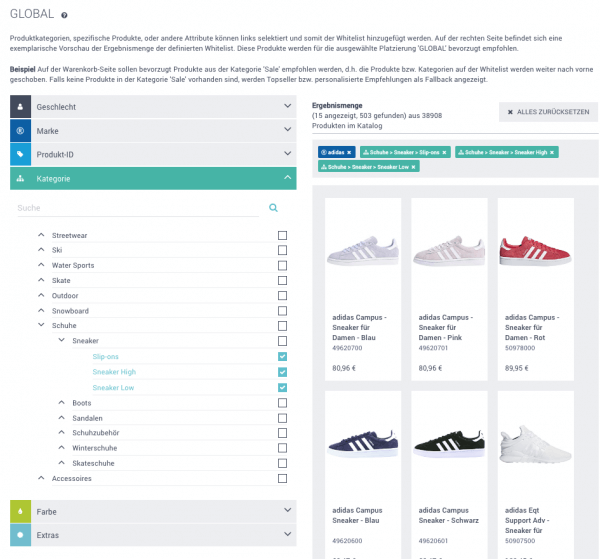This screenshot has height=559, width=600.
Task: Remove the adidas brand filter tag
Action: click(x=349, y=152)
